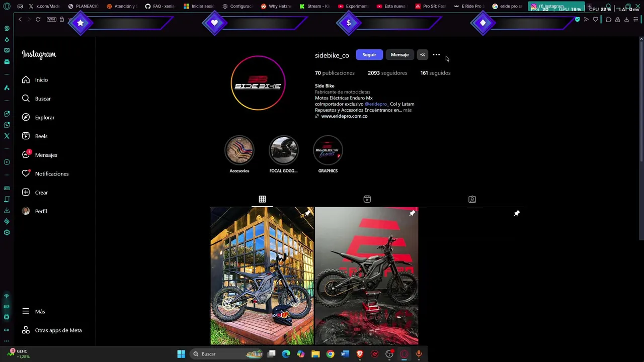Select the posts grid tab
The image size is (644, 362).
[262, 199]
